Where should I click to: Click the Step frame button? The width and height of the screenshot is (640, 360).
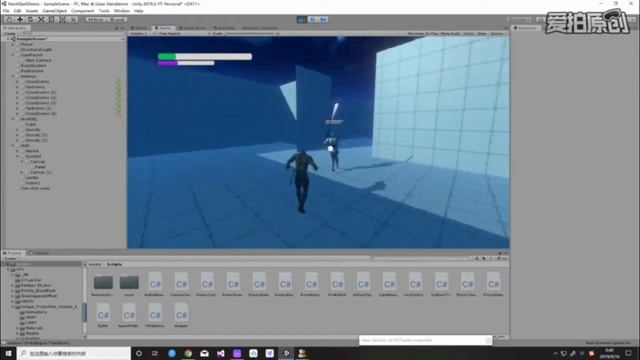[x=323, y=19]
